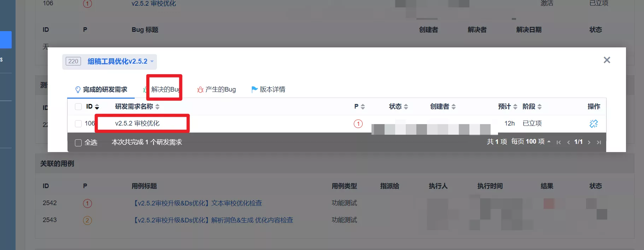
Task: Open the 版本详情 tab
Action: [x=268, y=90]
